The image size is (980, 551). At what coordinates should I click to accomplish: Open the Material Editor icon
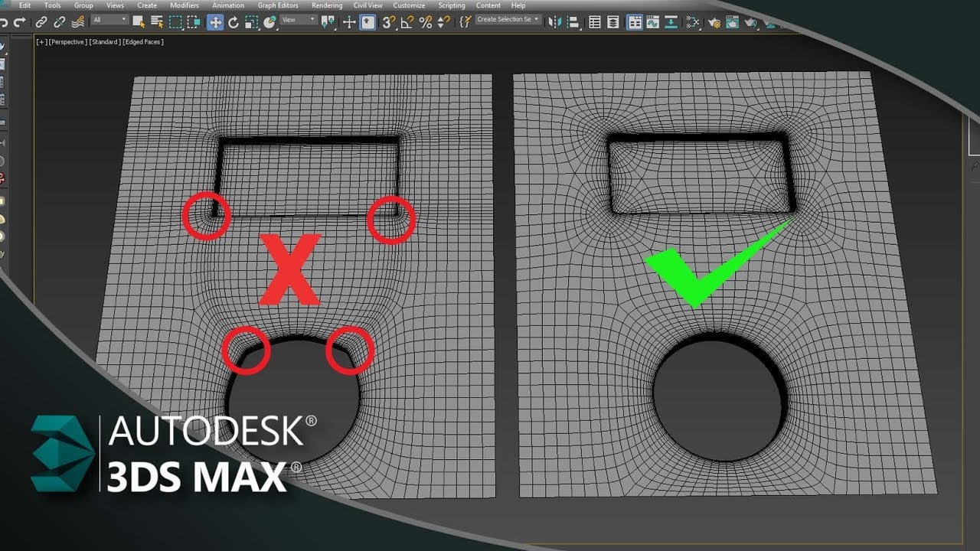(693, 22)
